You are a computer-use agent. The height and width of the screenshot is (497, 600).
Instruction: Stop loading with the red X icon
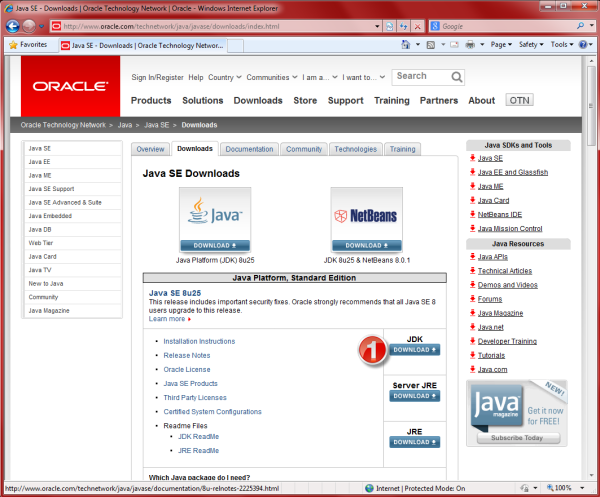coord(417,26)
